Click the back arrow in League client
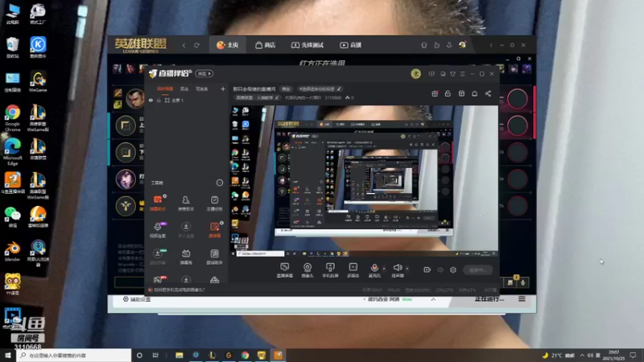 (184, 45)
